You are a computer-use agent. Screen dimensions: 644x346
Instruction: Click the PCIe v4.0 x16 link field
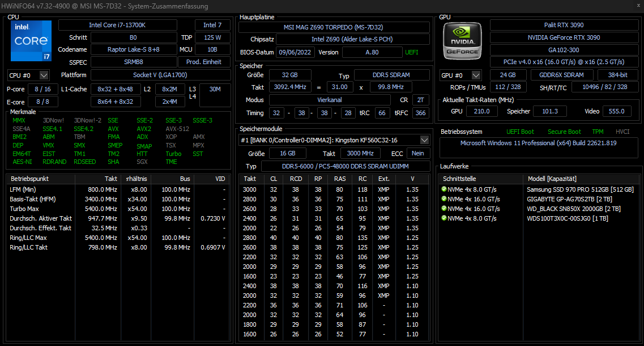[564, 62]
